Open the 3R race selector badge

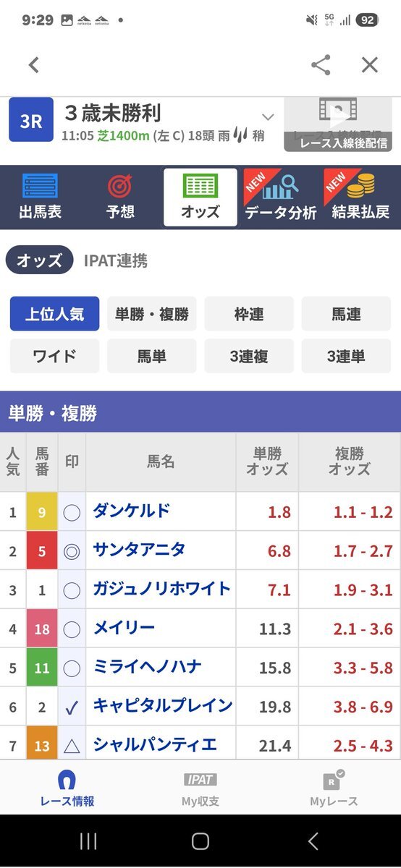(31, 121)
